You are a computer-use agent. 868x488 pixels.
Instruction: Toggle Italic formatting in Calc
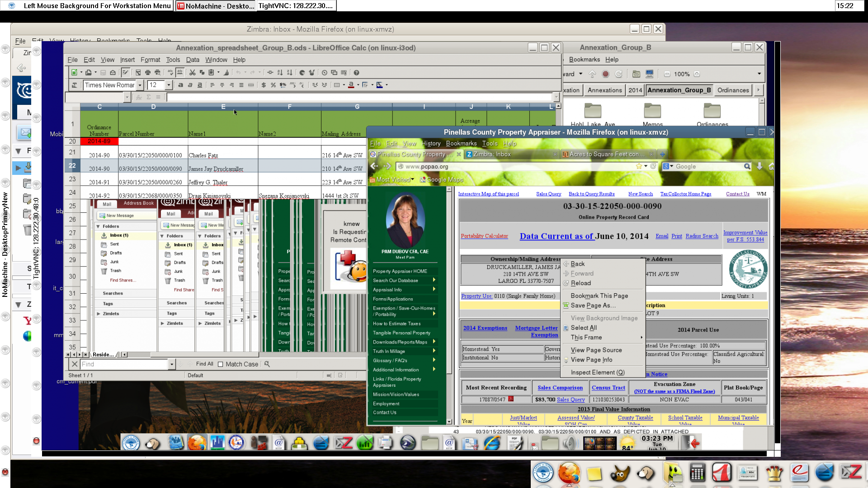click(190, 85)
